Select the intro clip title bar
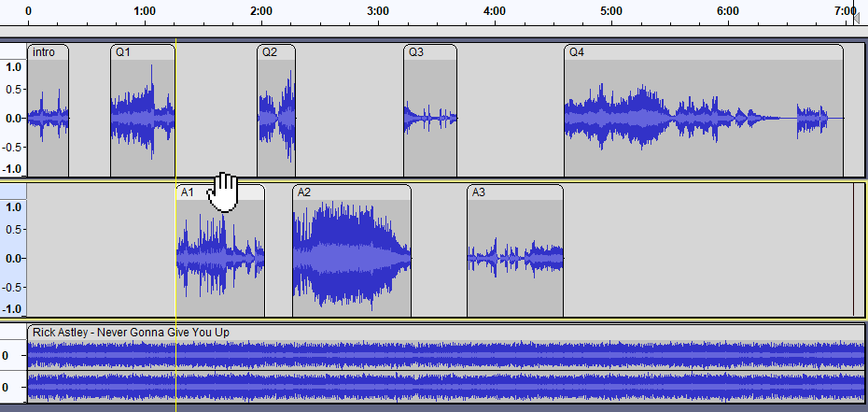The height and width of the screenshot is (412, 868). 48,52
